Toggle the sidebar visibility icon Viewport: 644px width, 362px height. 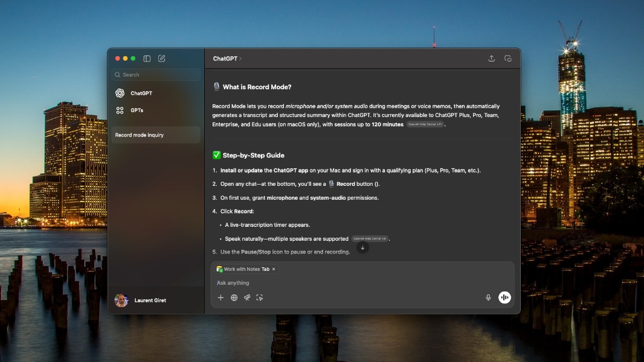(147, 59)
